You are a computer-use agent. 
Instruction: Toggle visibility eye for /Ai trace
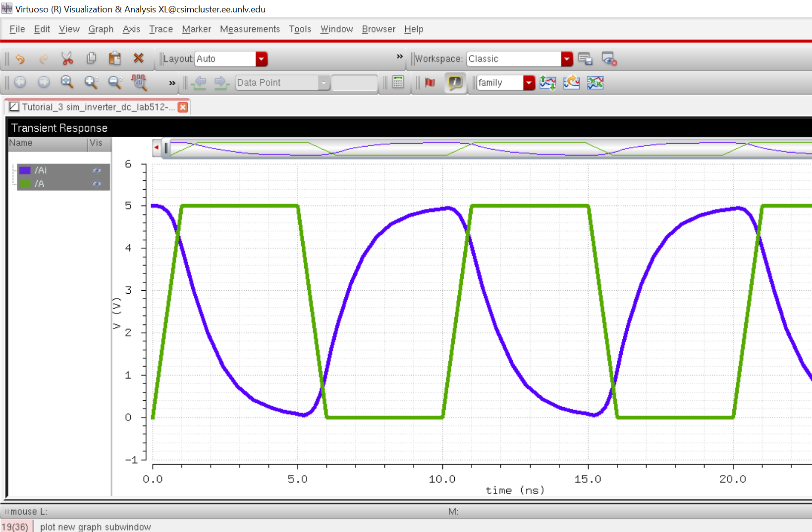point(97,170)
